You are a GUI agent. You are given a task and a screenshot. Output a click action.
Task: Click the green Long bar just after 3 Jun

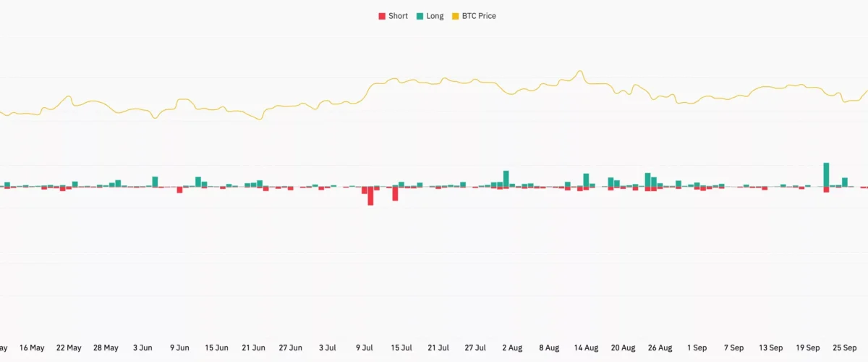155,181
